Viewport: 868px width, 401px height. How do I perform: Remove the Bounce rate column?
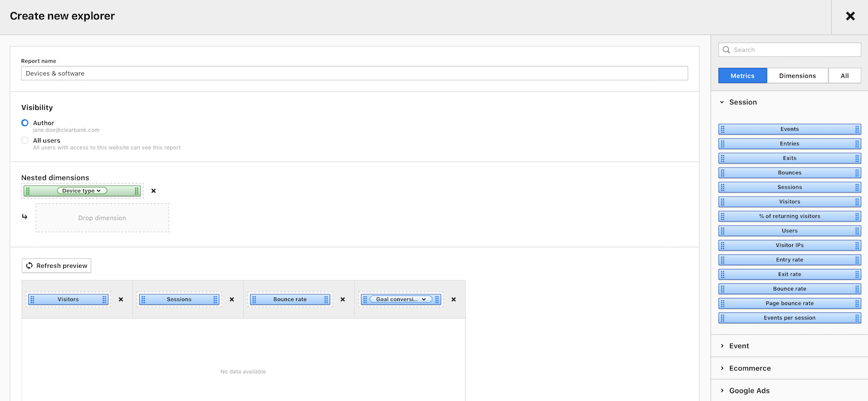pyautogui.click(x=342, y=299)
